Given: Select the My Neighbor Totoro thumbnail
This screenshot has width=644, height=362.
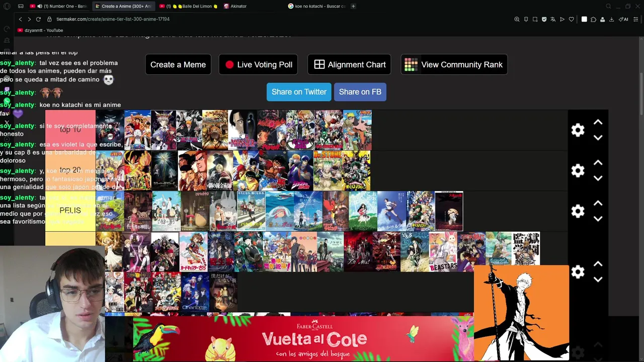Looking at the screenshot, I should 195,211.
